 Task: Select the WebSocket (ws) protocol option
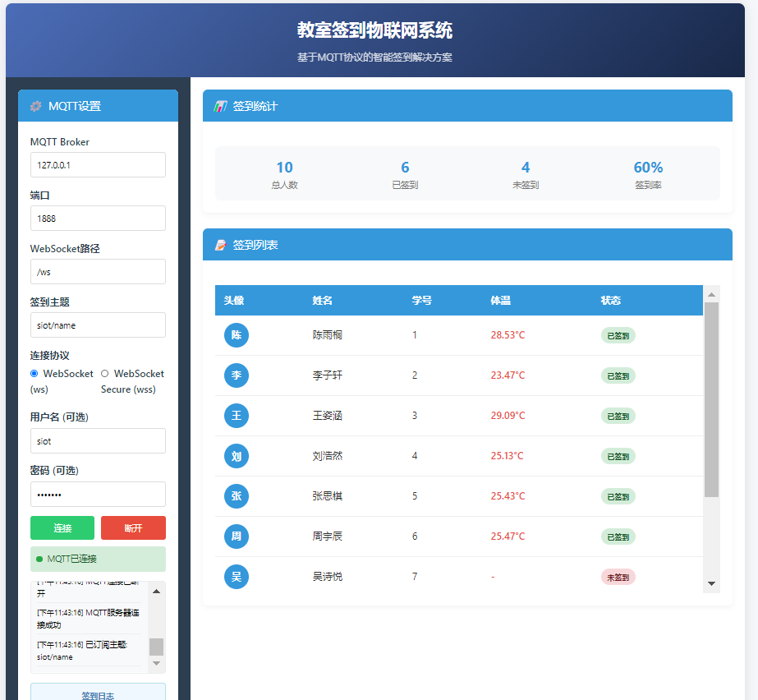click(x=34, y=374)
